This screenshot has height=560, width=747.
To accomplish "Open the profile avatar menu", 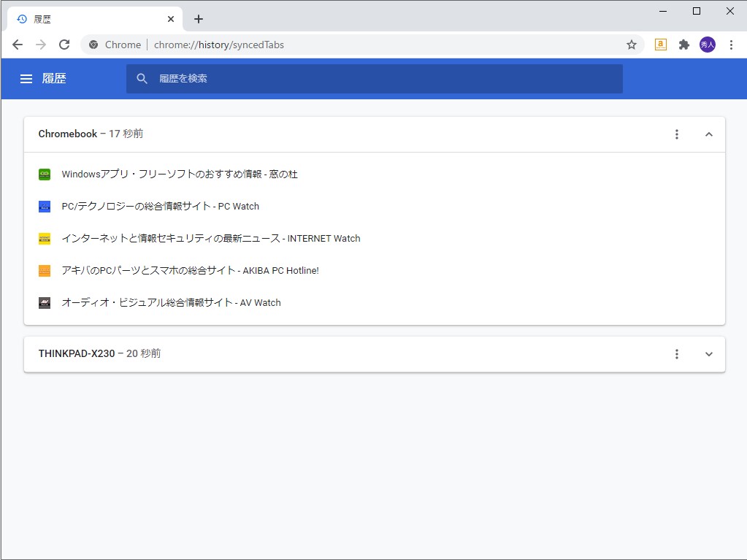I will [x=708, y=45].
